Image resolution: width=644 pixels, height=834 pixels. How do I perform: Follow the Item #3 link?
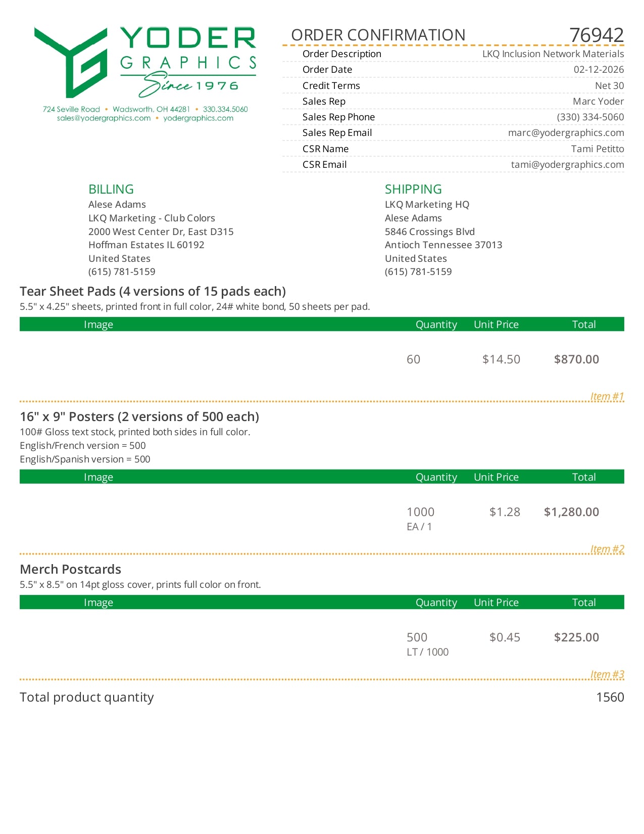click(x=607, y=675)
